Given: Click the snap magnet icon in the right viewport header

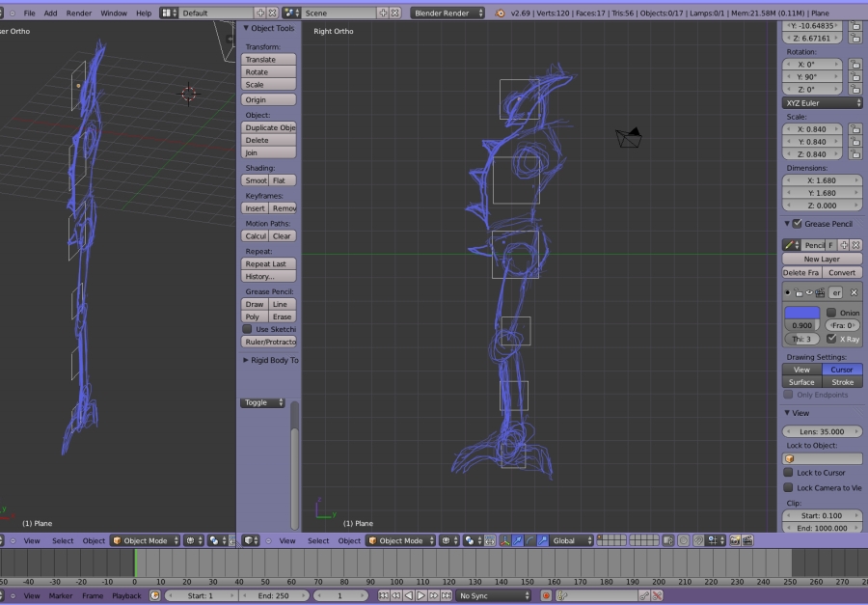Looking at the screenshot, I should click(x=698, y=540).
